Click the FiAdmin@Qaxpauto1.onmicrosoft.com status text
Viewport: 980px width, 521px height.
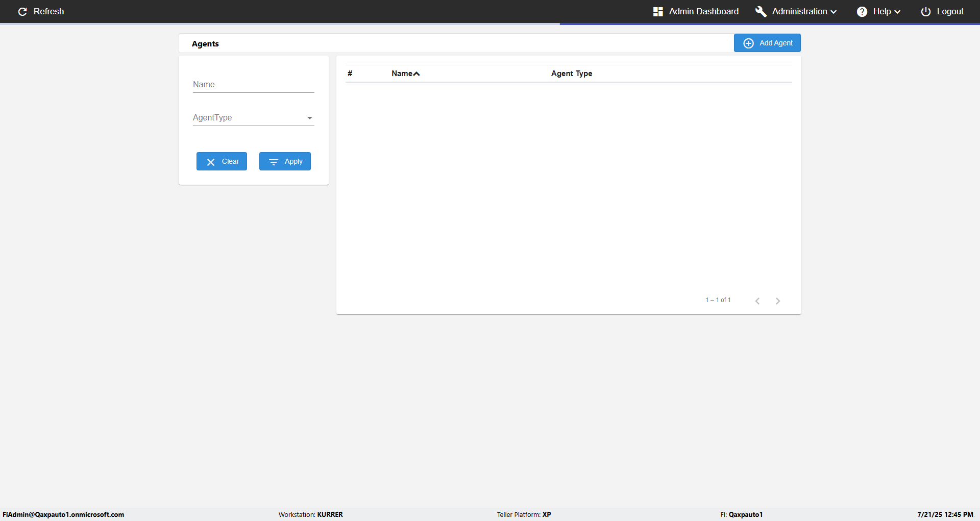tap(63, 514)
